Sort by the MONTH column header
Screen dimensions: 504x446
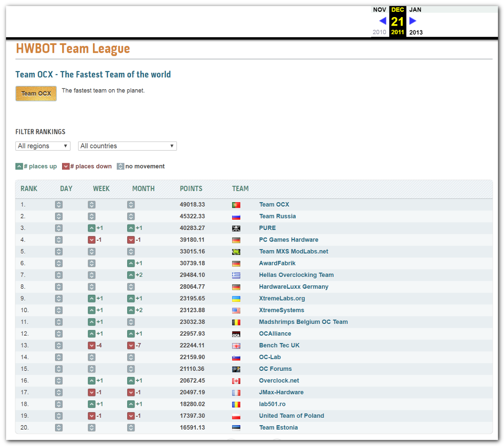[143, 189]
